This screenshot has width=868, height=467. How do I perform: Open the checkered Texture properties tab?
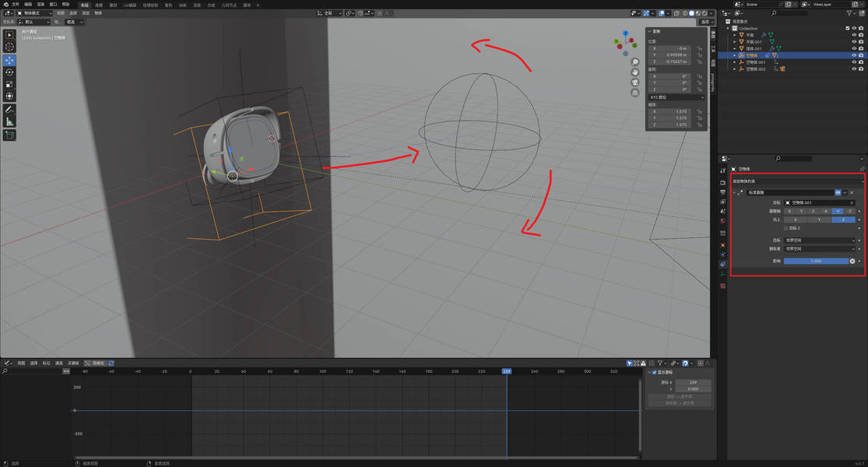pyautogui.click(x=722, y=286)
